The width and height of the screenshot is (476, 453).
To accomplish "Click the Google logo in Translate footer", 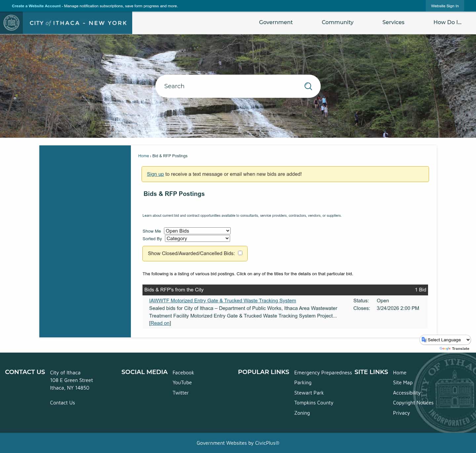I will 445,349.
